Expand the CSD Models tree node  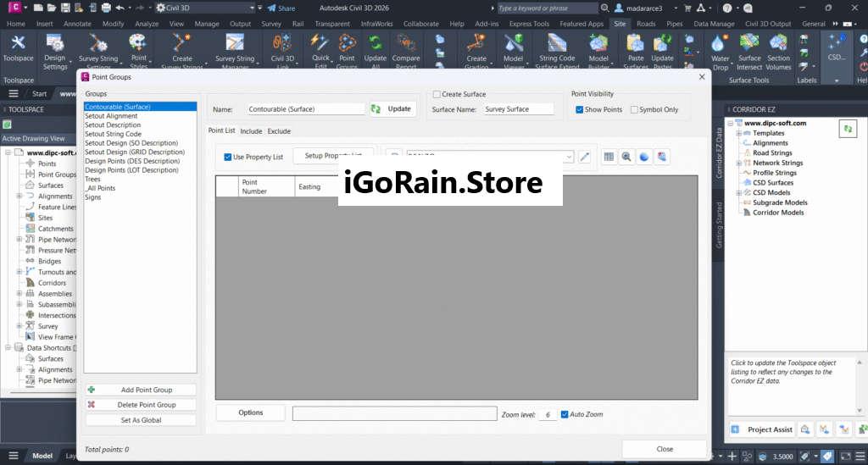[x=738, y=193]
